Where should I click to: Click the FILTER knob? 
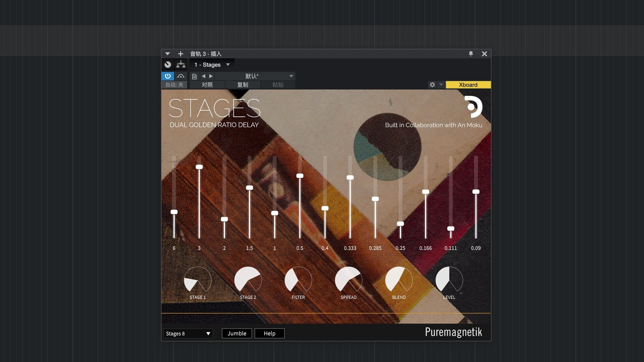pos(298,280)
